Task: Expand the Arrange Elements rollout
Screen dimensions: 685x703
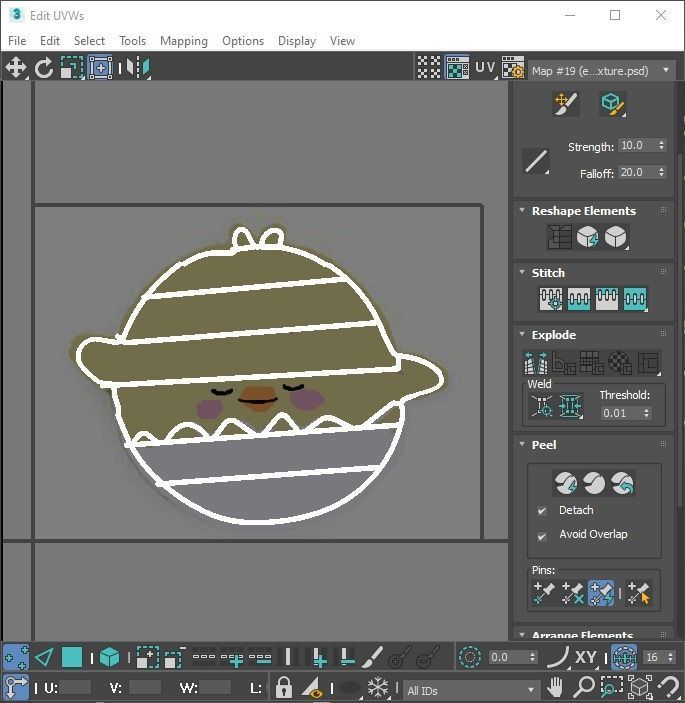Action: pos(522,634)
